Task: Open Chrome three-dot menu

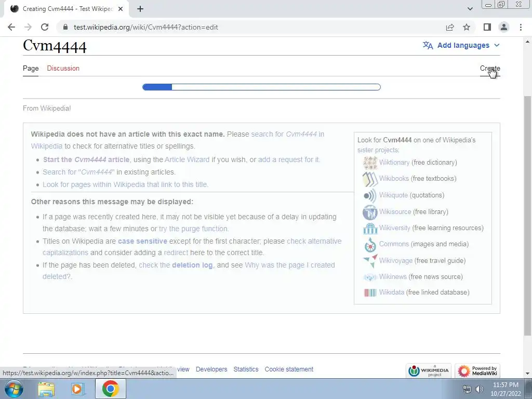Action: (521, 27)
